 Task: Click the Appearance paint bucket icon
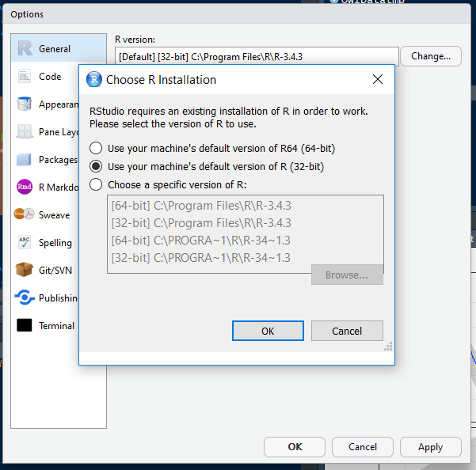(x=25, y=104)
